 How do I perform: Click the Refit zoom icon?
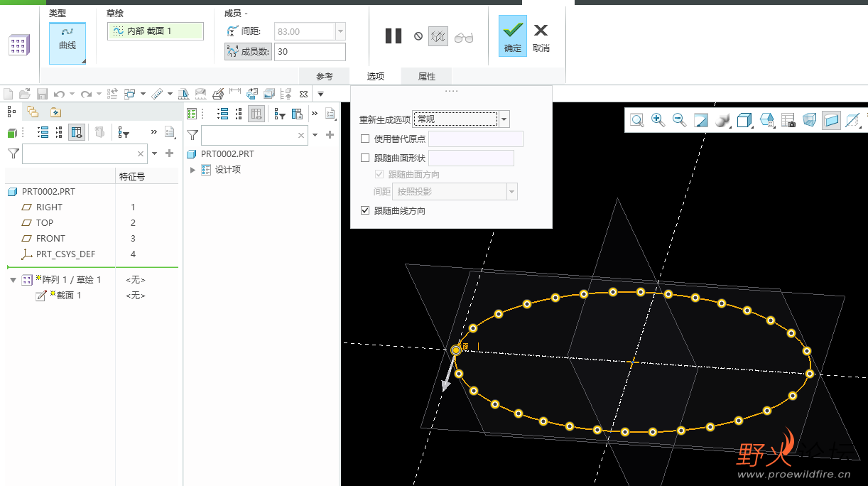pos(637,121)
